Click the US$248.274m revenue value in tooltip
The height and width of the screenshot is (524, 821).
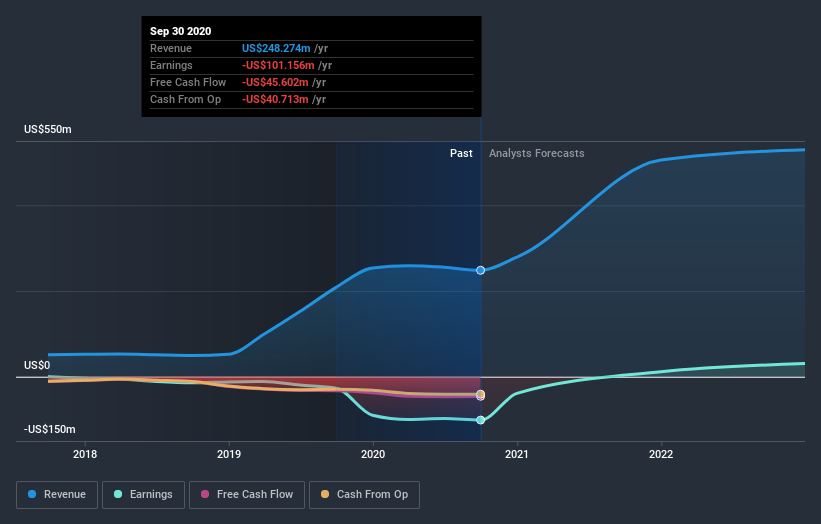[x=276, y=48]
